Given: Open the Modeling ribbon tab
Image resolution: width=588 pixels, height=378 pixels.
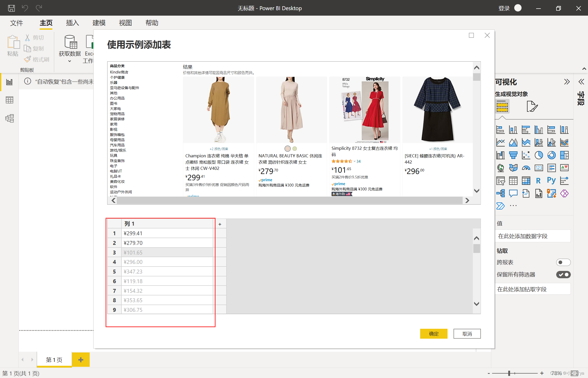Looking at the screenshot, I should point(99,23).
